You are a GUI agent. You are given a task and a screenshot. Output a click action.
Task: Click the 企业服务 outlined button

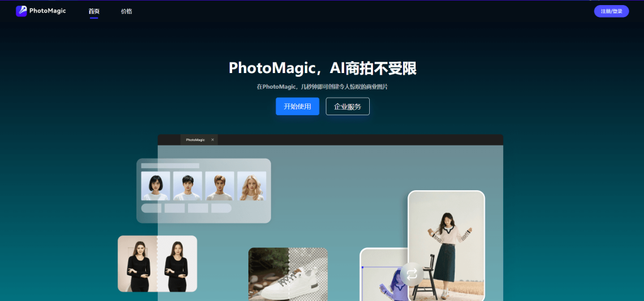[x=347, y=106]
